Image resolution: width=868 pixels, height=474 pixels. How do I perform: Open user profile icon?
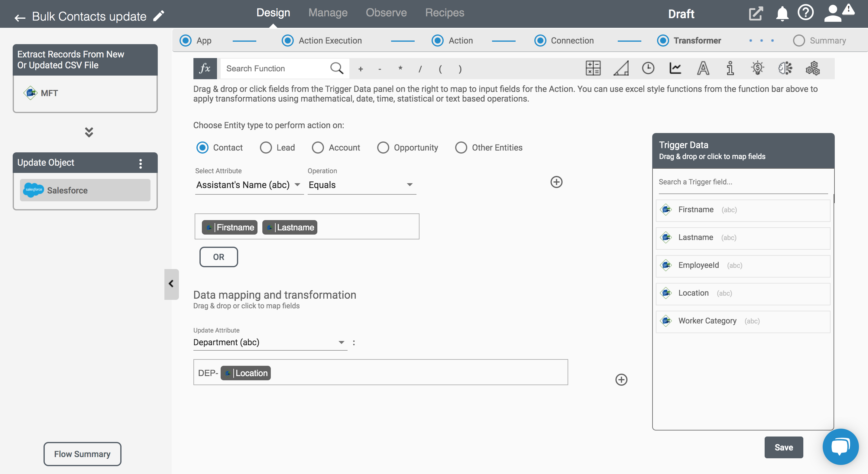pyautogui.click(x=833, y=14)
